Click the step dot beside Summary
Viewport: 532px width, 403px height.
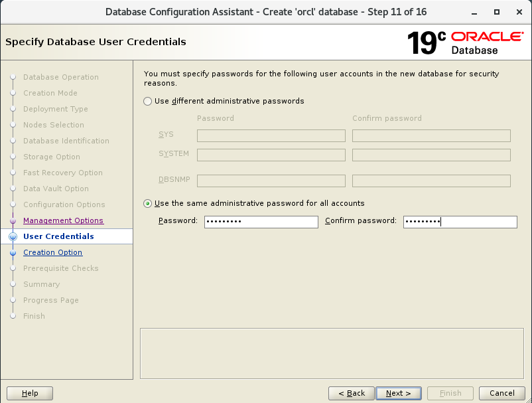click(x=12, y=284)
